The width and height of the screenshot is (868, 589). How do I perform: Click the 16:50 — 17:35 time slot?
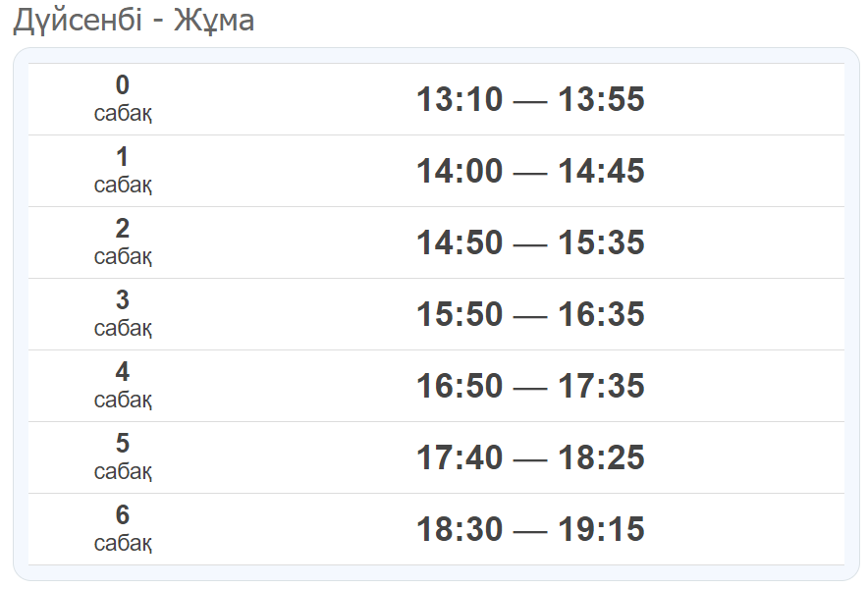(x=530, y=387)
